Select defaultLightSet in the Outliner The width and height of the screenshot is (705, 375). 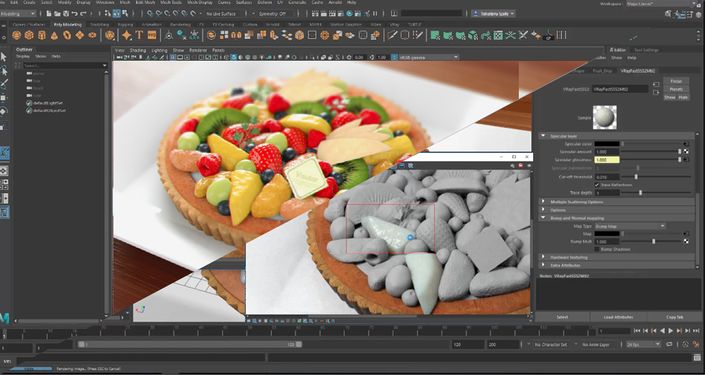(49, 103)
